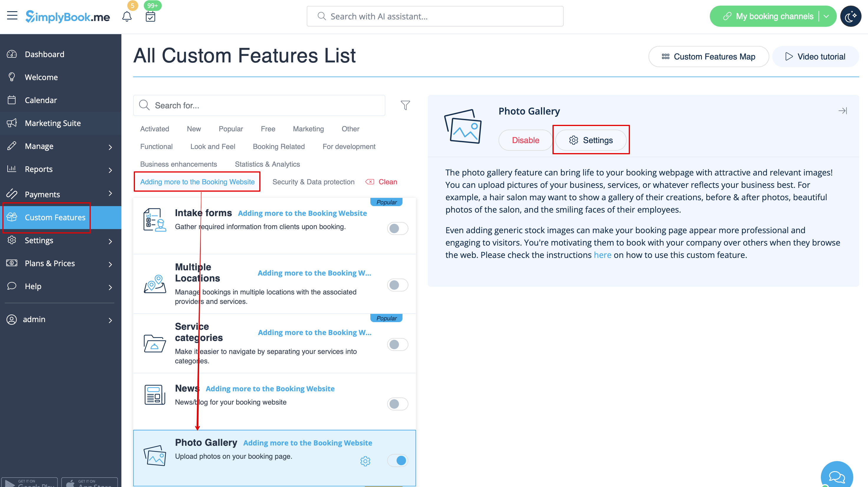Turn off the Photo Gallery toggle
This screenshot has height=487, width=868.
(x=397, y=460)
